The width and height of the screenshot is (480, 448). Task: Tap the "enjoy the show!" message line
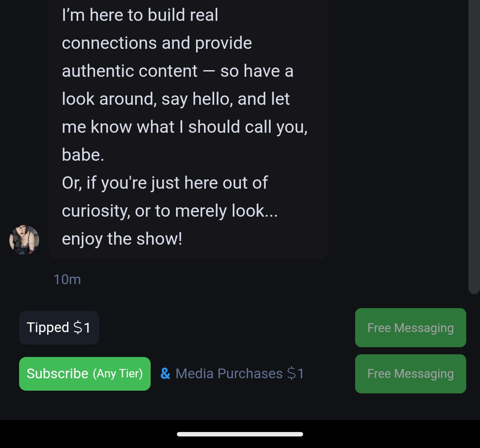click(x=122, y=239)
